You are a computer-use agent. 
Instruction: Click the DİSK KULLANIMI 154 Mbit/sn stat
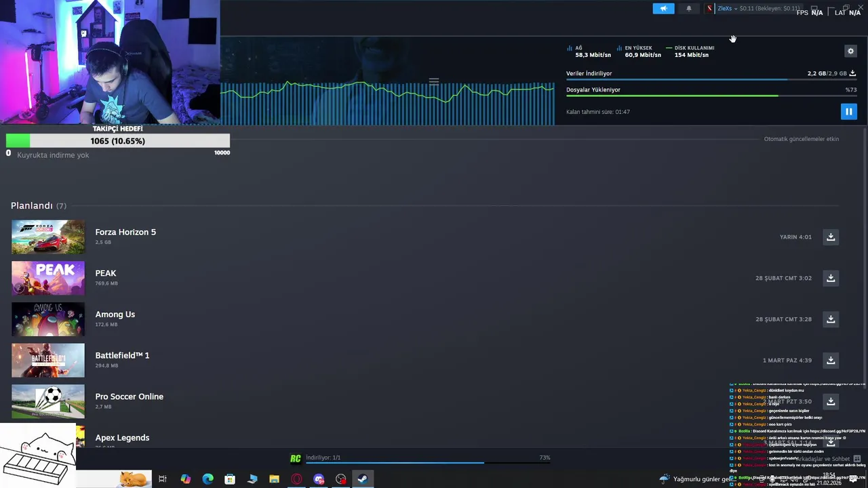click(690, 52)
